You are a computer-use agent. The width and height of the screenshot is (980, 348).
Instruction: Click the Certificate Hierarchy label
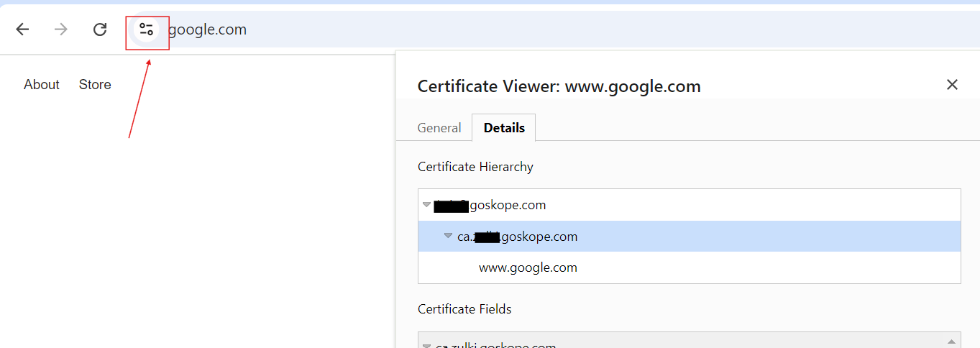[x=475, y=167]
